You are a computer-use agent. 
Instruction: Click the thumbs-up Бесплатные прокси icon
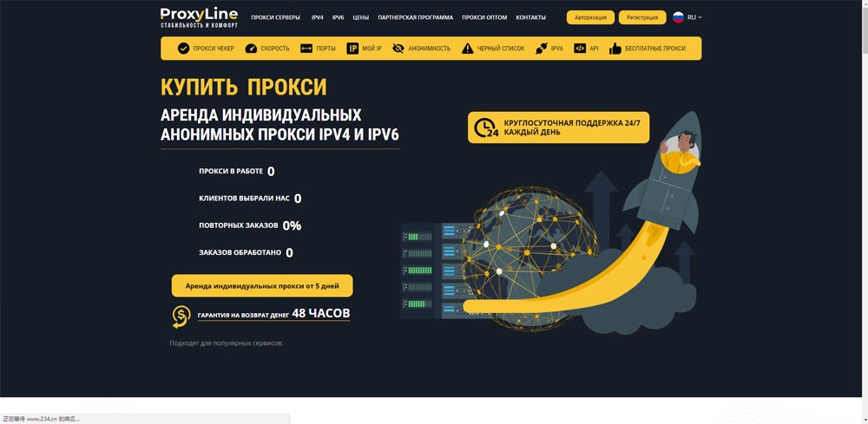point(615,49)
